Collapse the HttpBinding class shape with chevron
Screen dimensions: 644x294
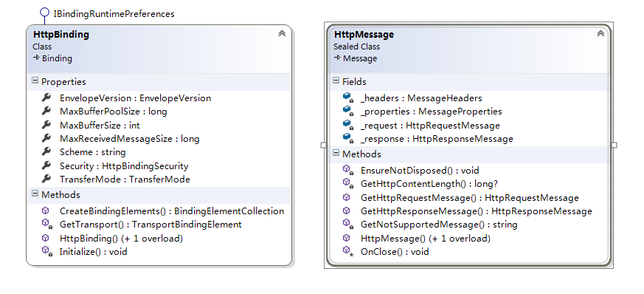tap(282, 34)
